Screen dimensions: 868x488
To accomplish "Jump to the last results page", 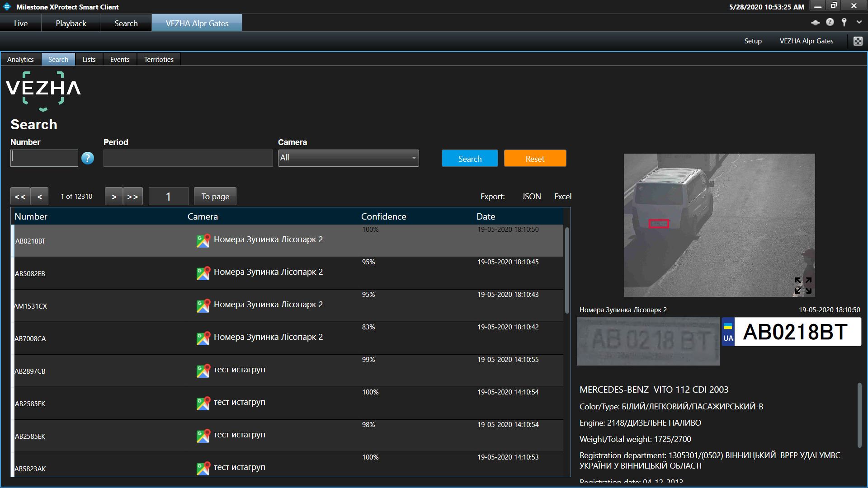I will (133, 196).
